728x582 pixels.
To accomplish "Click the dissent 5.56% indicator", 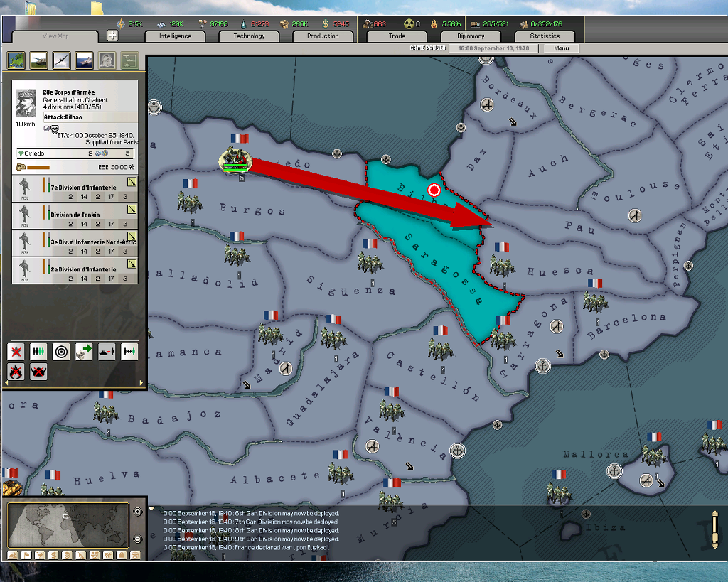I will pyautogui.click(x=446, y=23).
